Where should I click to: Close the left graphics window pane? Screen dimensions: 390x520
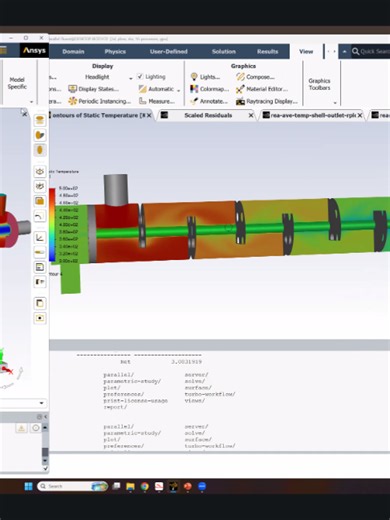(24, 114)
